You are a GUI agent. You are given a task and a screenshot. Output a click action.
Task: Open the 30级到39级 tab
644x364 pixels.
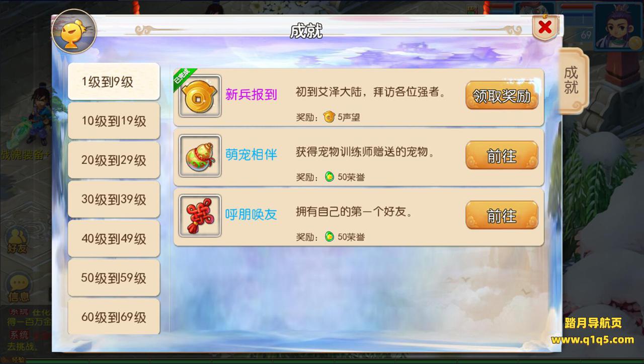point(114,199)
